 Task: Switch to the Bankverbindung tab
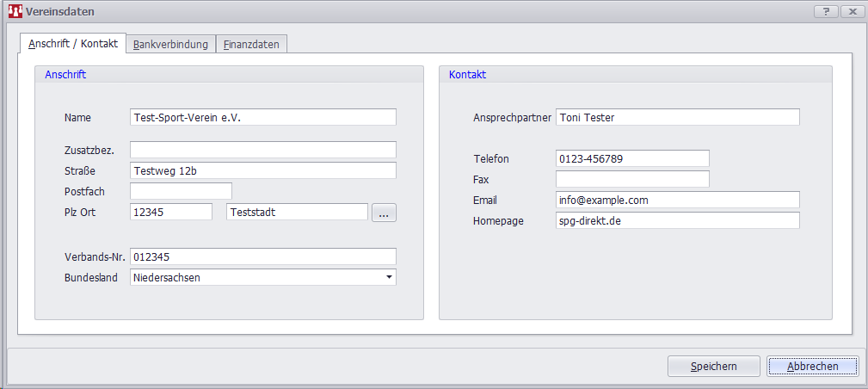pyautogui.click(x=170, y=44)
